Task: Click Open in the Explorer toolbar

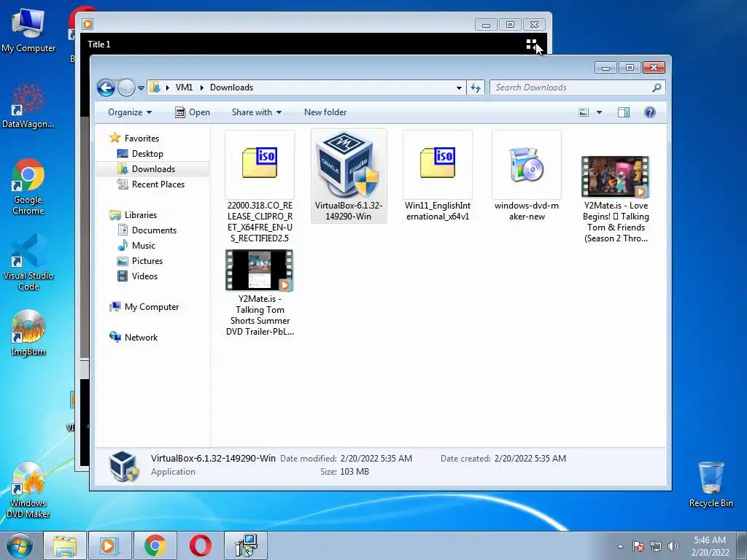Action: point(193,112)
